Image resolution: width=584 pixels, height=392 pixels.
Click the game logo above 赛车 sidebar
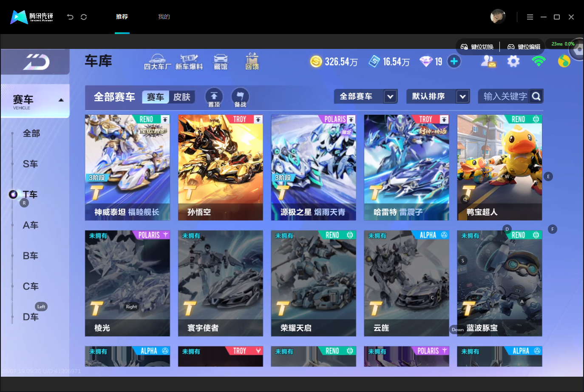[36, 62]
